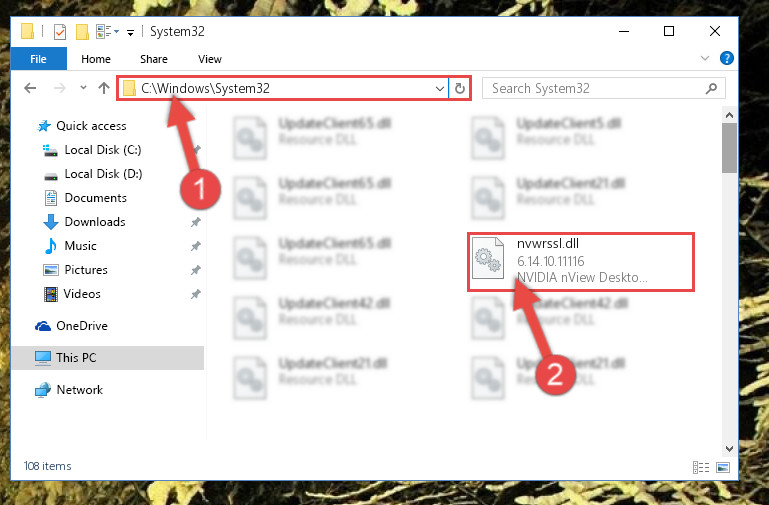Viewport: 769px width, 505px height.
Task: Click the Back navigation arrow
Action: click(x=30, y=88)
